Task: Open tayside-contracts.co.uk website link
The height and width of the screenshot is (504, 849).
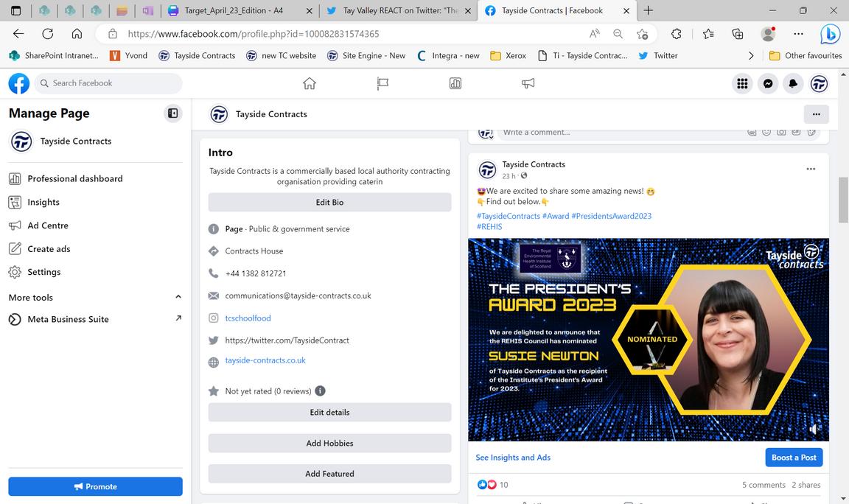Action: (x=265, y=360)
